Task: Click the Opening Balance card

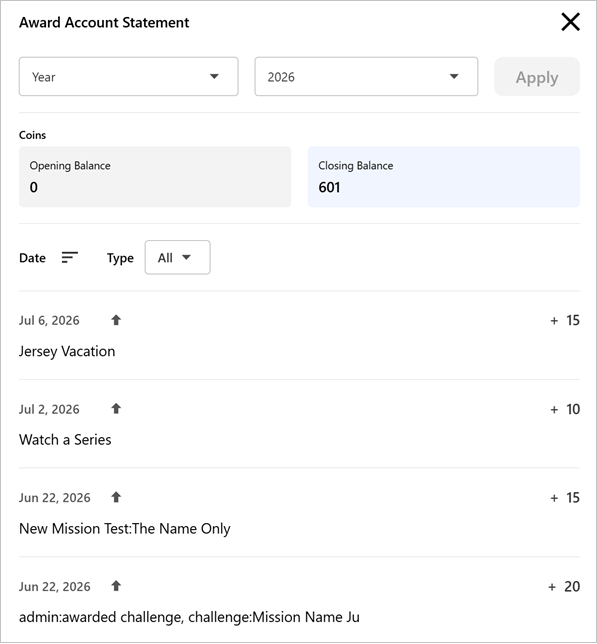Action: [x=155, y=177]
